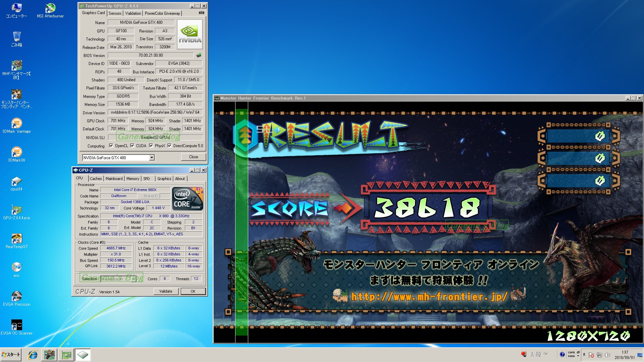Expand the NVIDIA GeForce GTX 480 dropdown
The image size is (644, 362).
tap(152, 158)
